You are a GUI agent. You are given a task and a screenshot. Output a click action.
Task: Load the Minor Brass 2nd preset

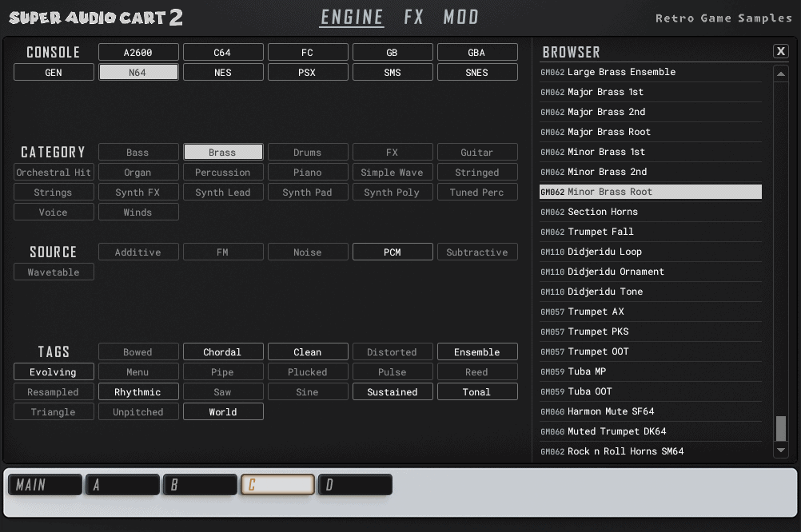click(650, 172)
